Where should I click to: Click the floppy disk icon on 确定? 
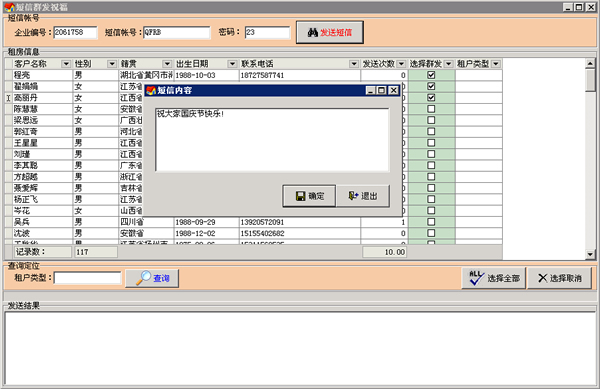click(301, 196)
